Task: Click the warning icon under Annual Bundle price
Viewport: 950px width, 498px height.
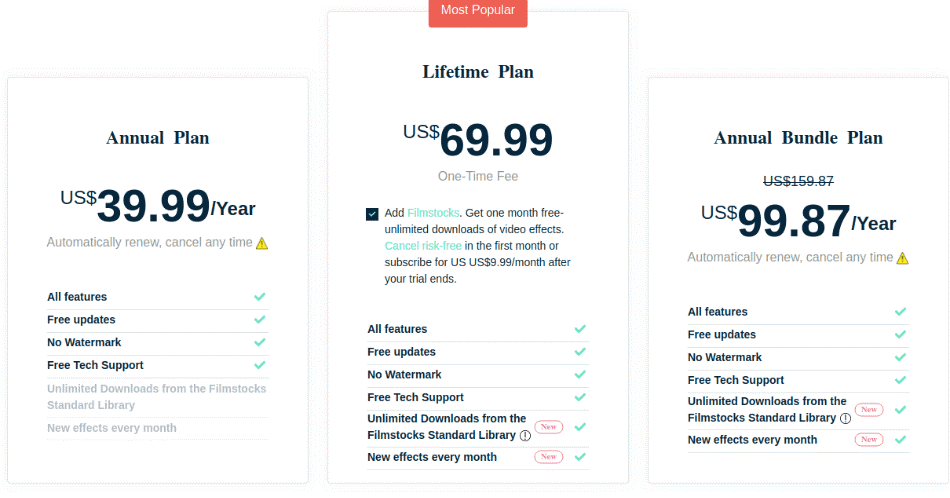Action: point(903,259)
